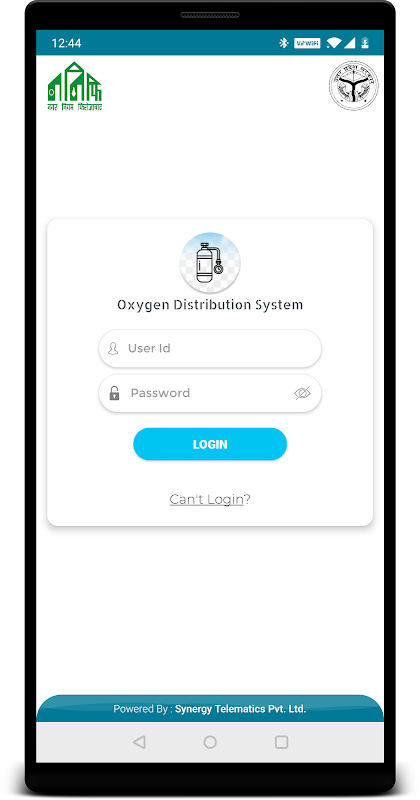Image resolution: width=420 pixels, height=800 pixels.
Task: Click the blue LOGIN button
Action: click(x=210, y=444)
